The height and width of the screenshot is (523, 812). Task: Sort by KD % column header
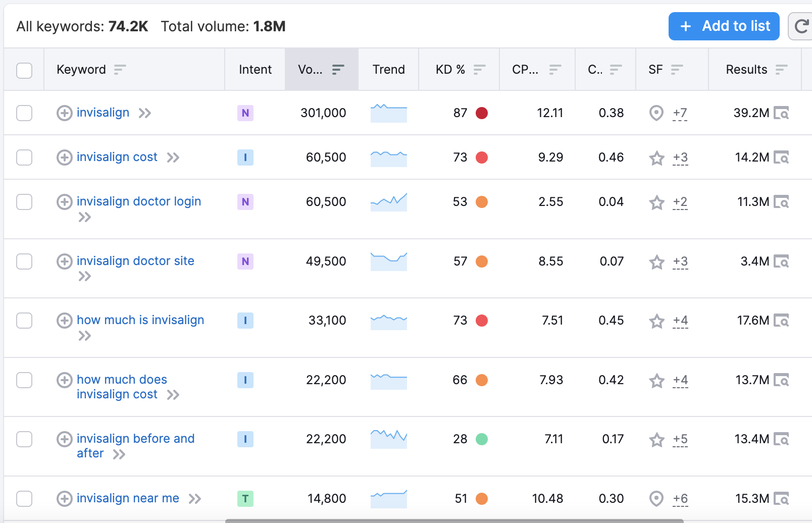pyautogui.click(x=461, y=70)
